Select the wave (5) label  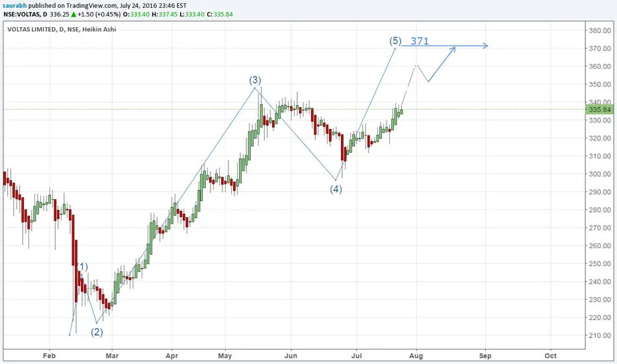coord(395,41)
